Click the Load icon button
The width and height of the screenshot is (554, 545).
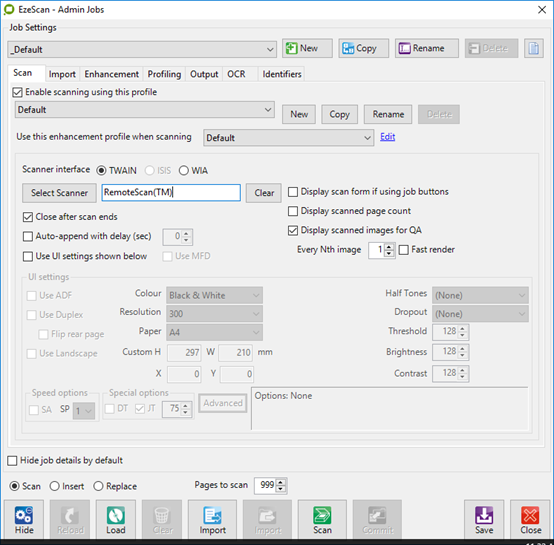point(116,519)
